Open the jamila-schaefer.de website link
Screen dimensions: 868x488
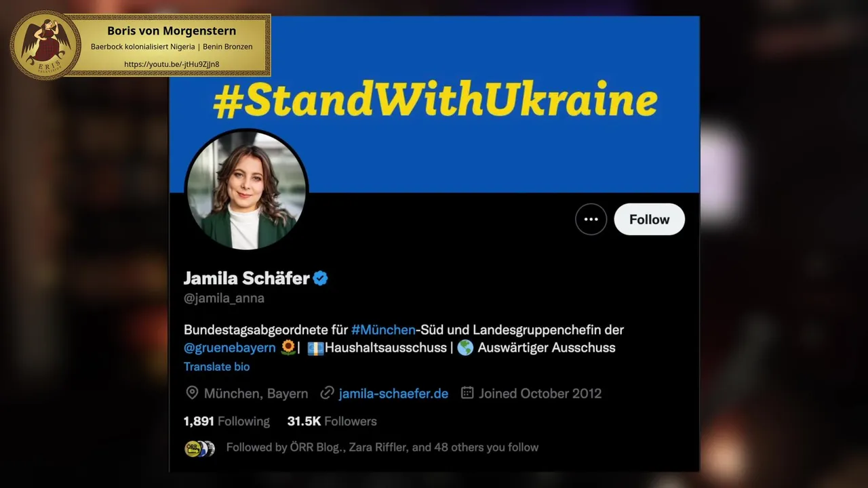(393, 394)
